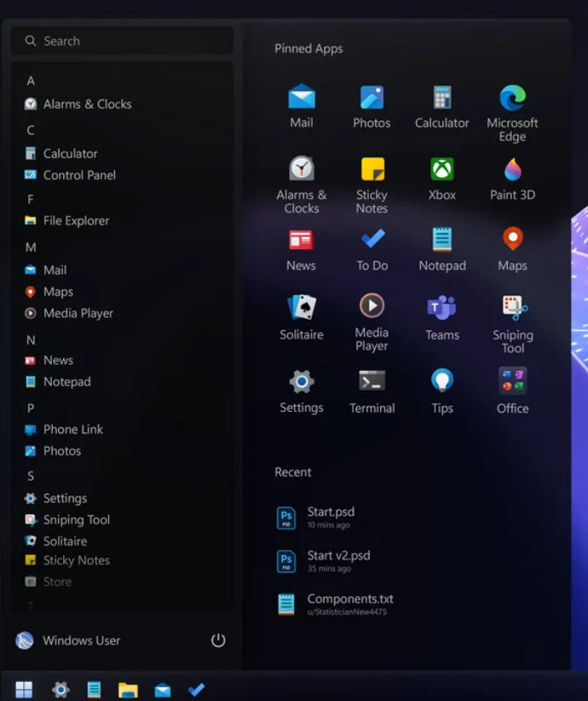Screen dimensions: 588x701
Task: Open recent file Components.txt
Action: click(x=335, y=605)
